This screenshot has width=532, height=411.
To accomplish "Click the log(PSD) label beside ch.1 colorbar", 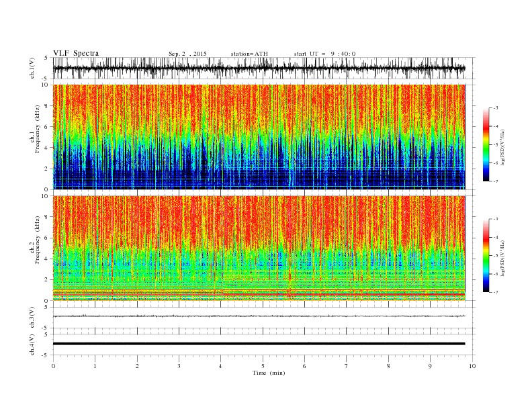I will (x=502, y=147).
